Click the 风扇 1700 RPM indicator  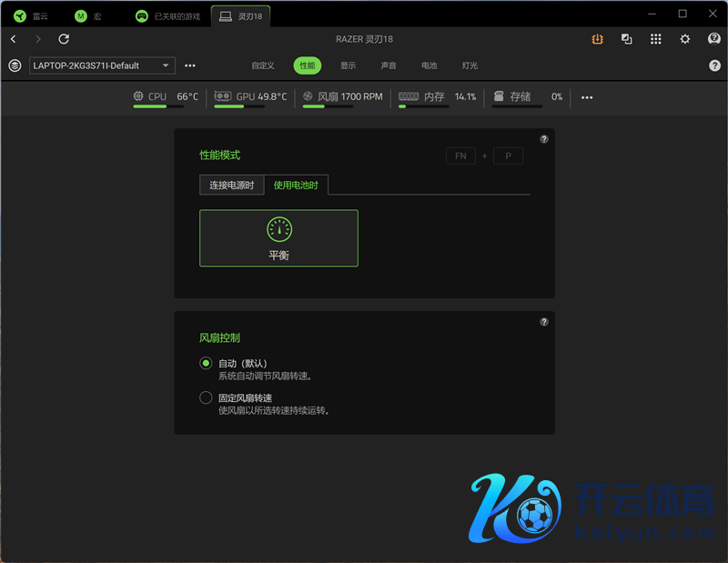[x=342, y=97]
